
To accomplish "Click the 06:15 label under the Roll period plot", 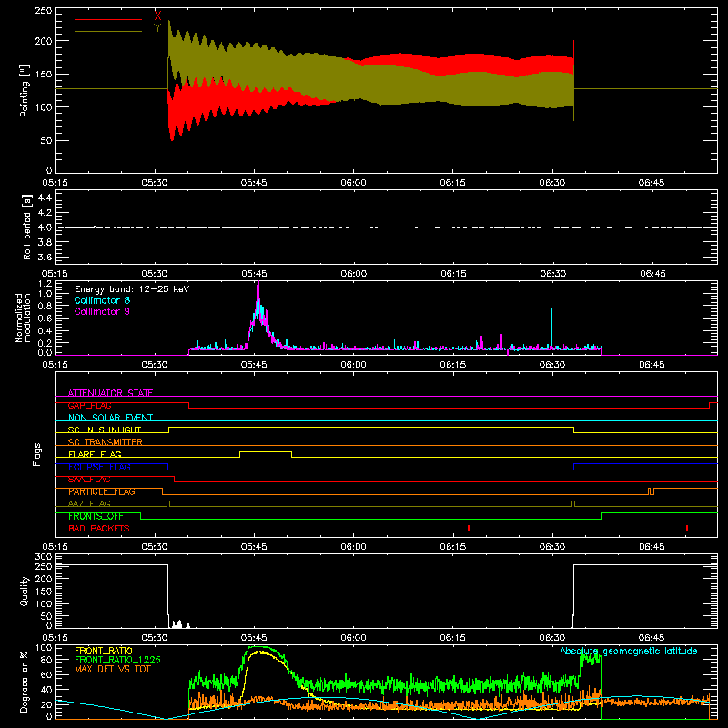I will [453, 274].
